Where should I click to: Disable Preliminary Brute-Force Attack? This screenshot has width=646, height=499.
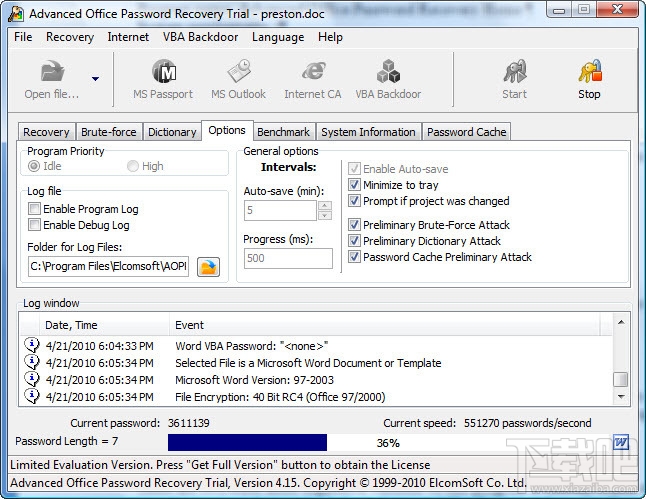354,225
